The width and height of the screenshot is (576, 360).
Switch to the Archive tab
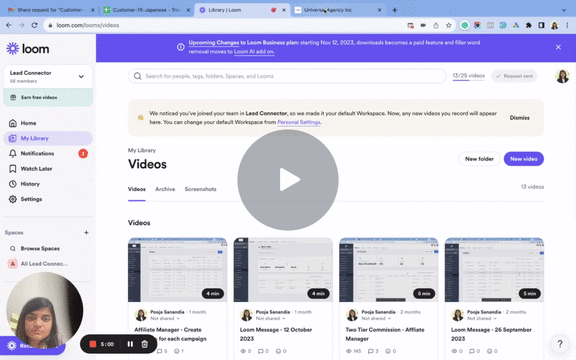coord(165,189)
